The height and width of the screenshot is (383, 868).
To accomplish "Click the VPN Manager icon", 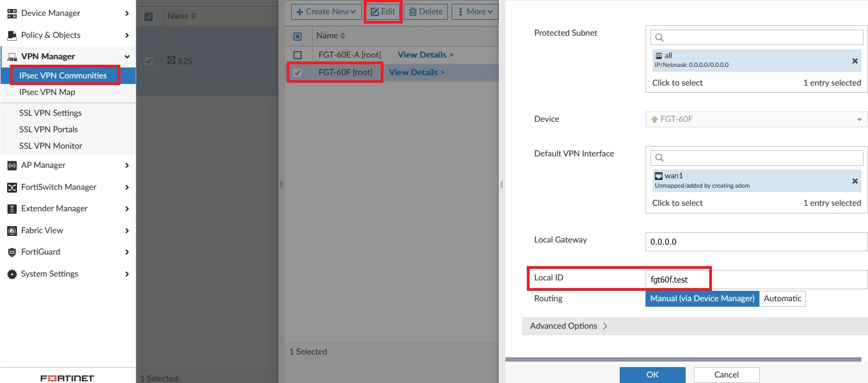I will pyautogui.click(x=12, y=57).
